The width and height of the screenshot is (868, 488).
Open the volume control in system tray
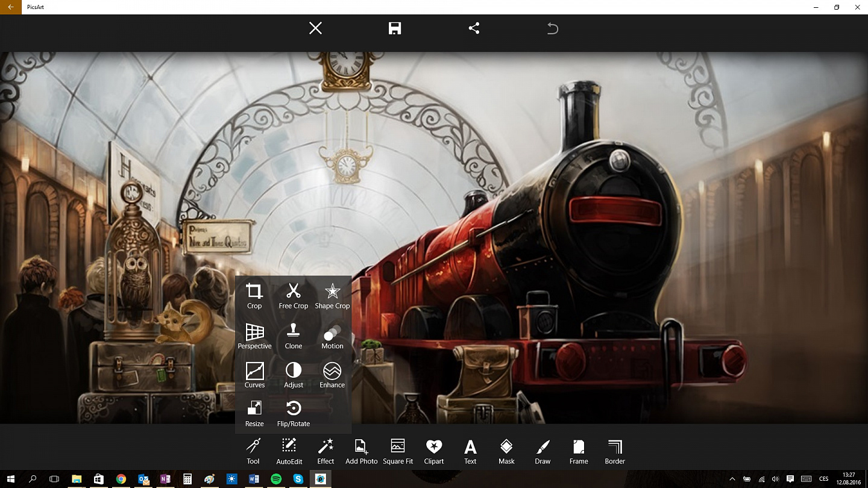click(x=776, y=480)
